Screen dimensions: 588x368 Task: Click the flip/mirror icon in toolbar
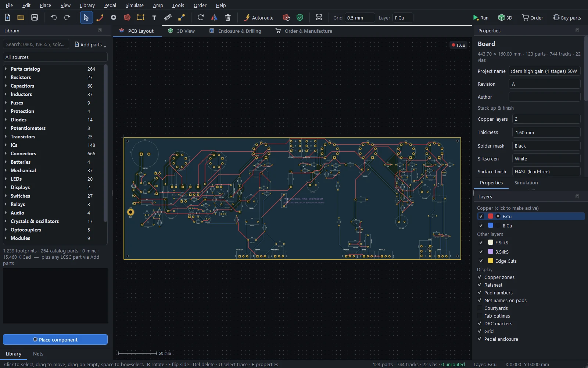tap(214, 18)
